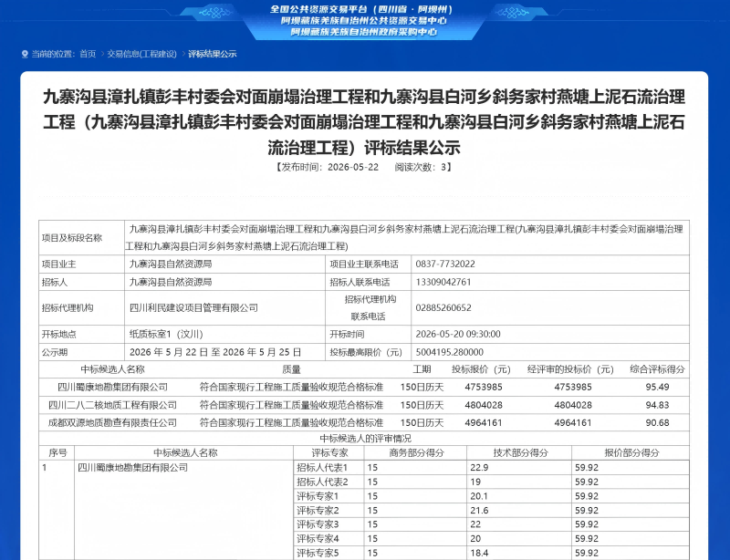Click 项目及标段名称 label cell
This screenshot has width=730, height=560.
(x=82, y=238)
